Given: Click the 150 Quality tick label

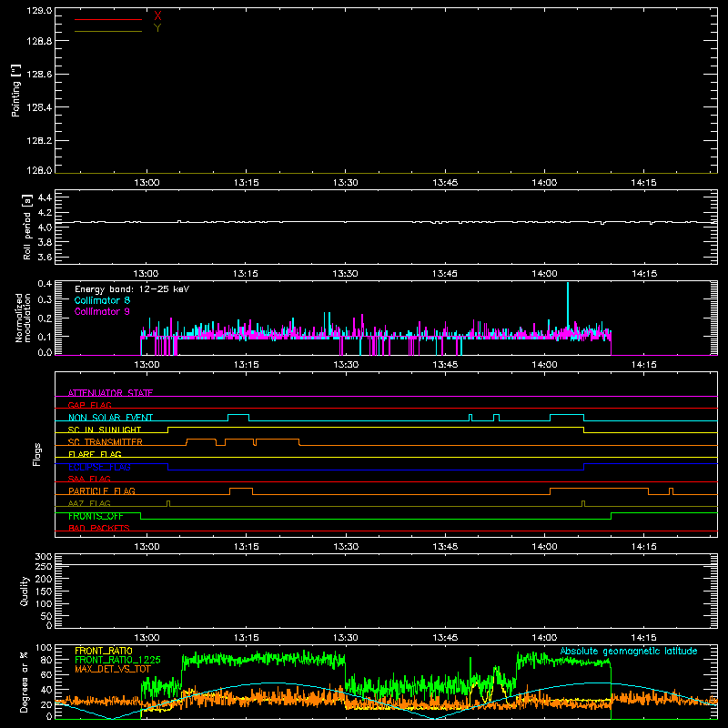Looking at the screenshot, I should click(x=44, y=591).
